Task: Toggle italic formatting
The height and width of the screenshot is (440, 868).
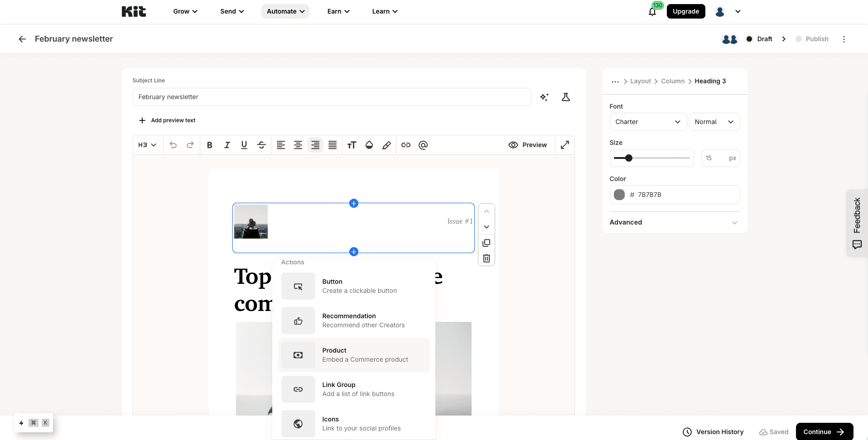Action: [x=227, y=145]
